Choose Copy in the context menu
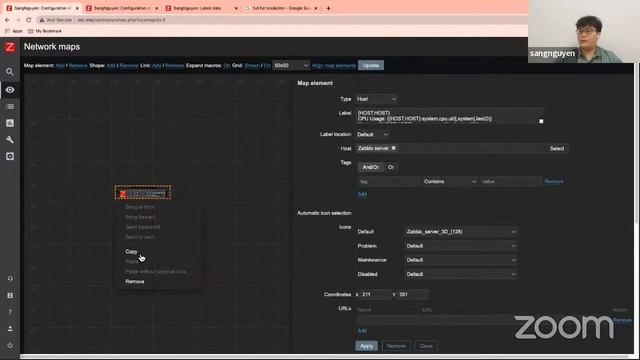The height and width of the screenshot is (360, 640). [x=131, y=251]
